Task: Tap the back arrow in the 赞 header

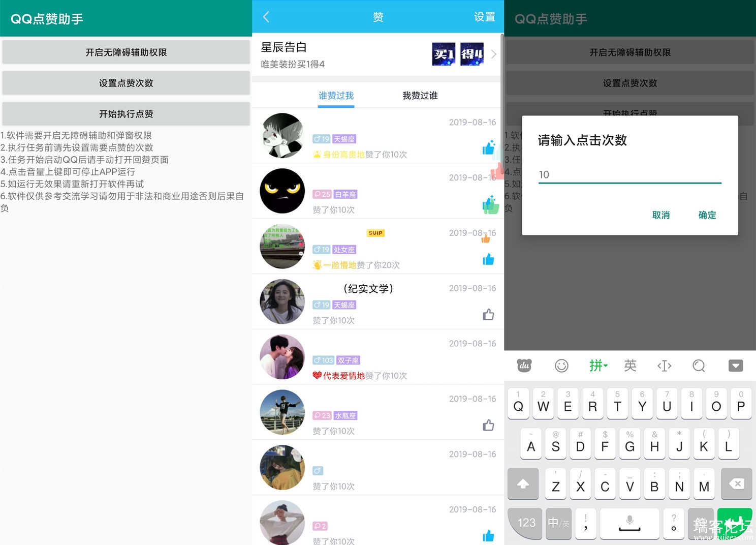Action: pyautogui.click(x=266, y=17)
